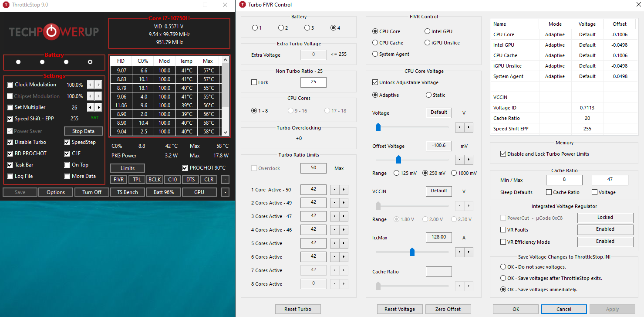Choose OK - Do not save voltages
644x317 pixels.
click(503, 267)
